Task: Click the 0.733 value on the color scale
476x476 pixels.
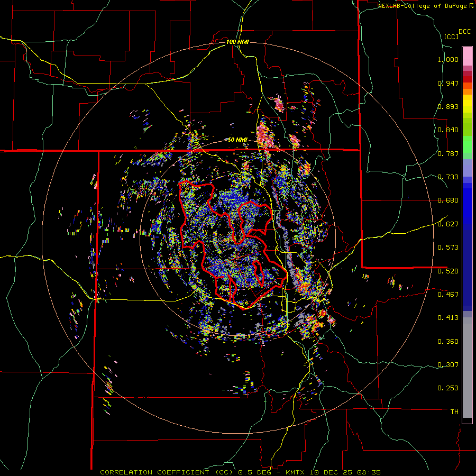Action: [x=448, y=177]
